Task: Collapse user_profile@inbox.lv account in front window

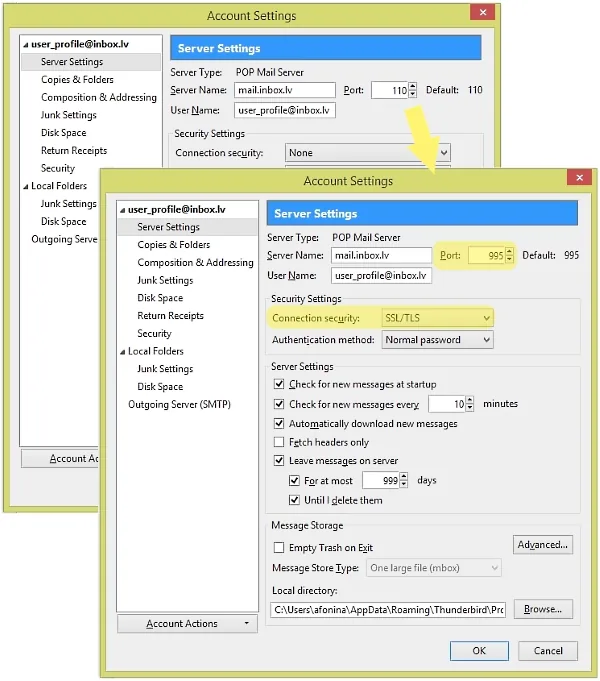Action: [x=123, y=210]
